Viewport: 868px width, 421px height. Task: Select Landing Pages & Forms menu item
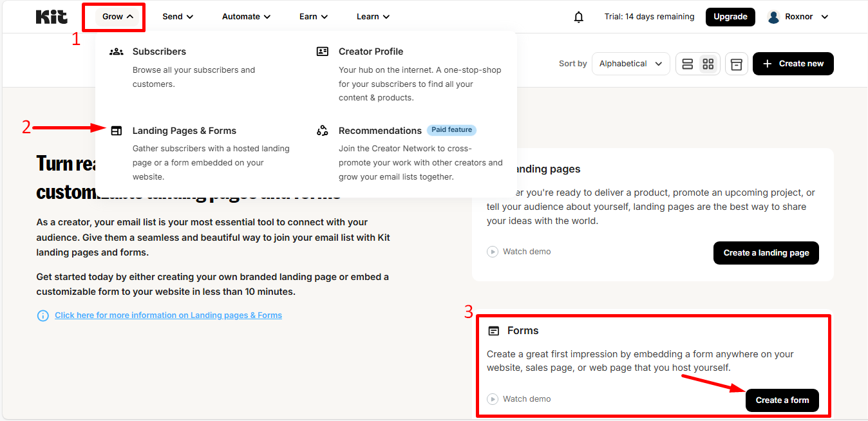[184, 131]
